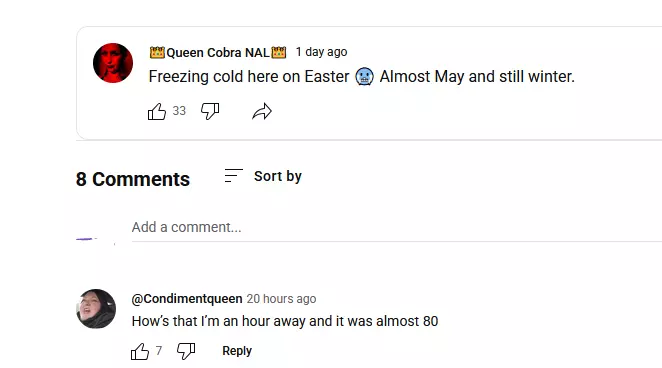Click the @Condimentqueen profile picture
662x368 pixels.
(x=96, y=308)
